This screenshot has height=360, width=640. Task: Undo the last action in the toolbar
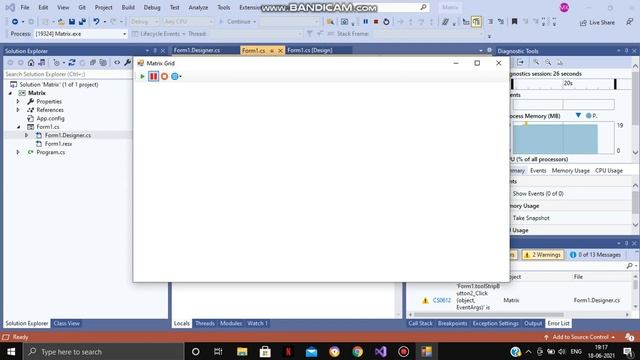pos(96,22)
